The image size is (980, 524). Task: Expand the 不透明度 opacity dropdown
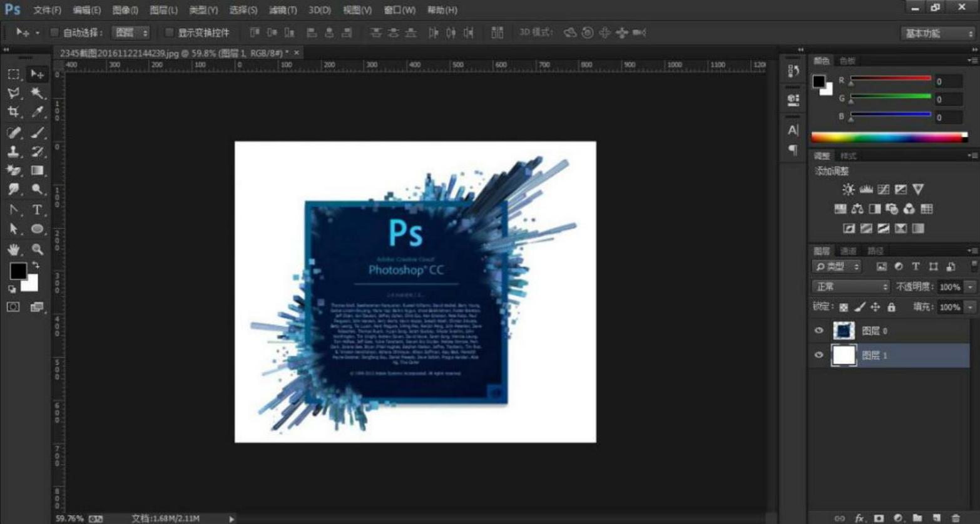click(x=970, y=287)
